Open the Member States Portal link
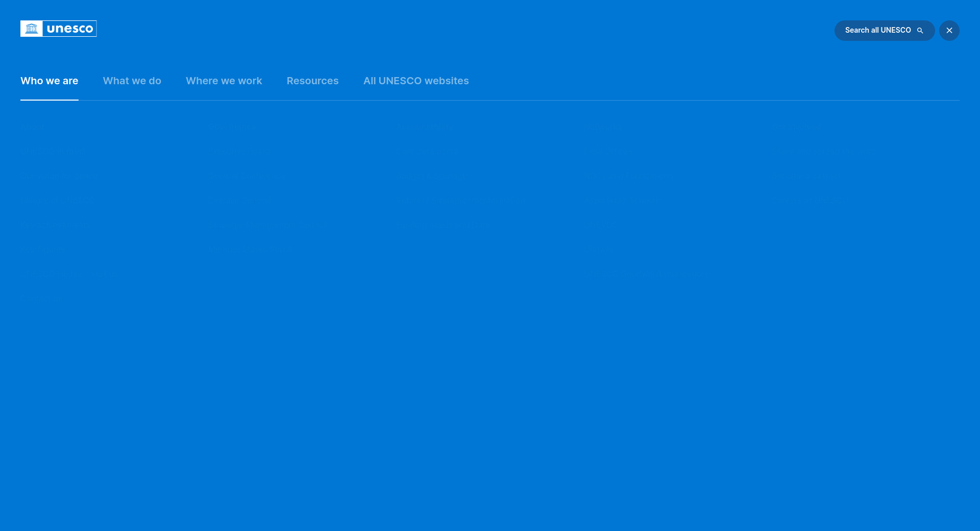This screenshot has width=980, height=531. (249, 250)
